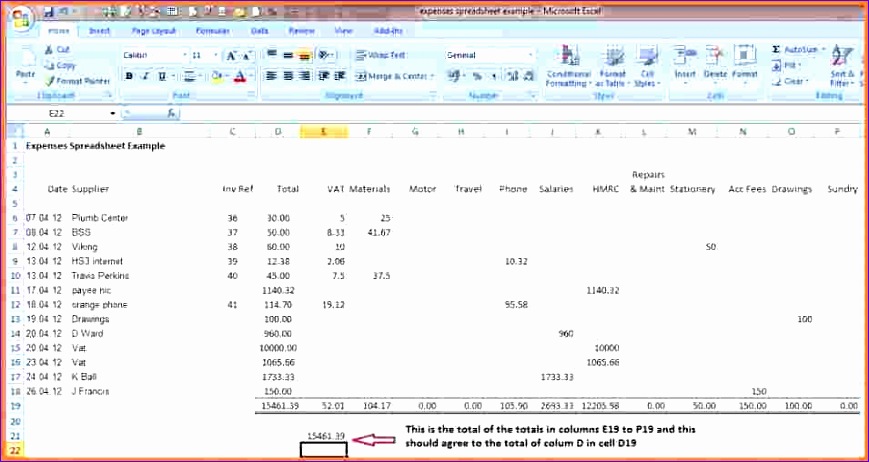Switch to the Data tab
Viewport: 869px width, 462px height.
coord(259,32)
